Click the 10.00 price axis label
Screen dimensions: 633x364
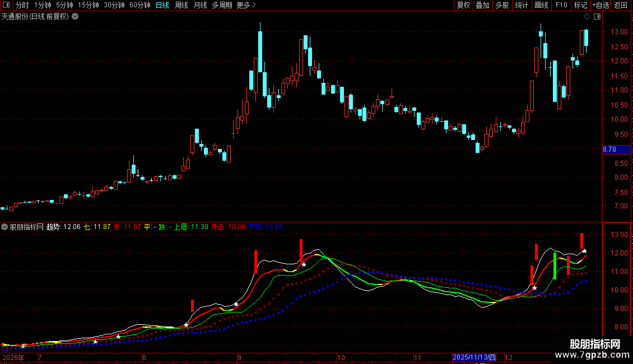(x=619, y=119)
